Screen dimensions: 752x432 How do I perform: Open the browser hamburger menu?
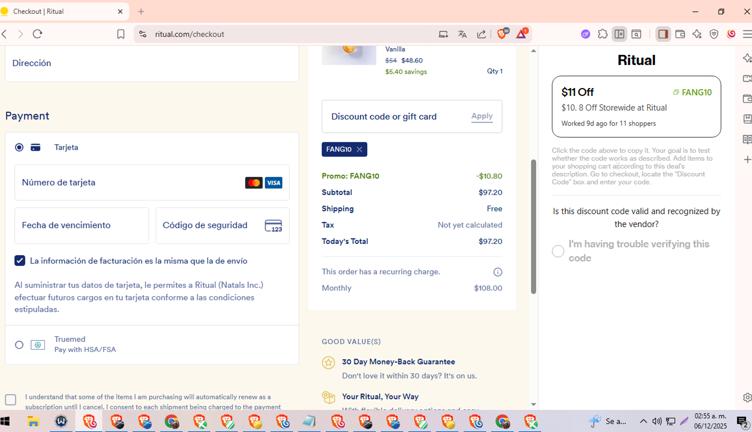tap(747, 34)
